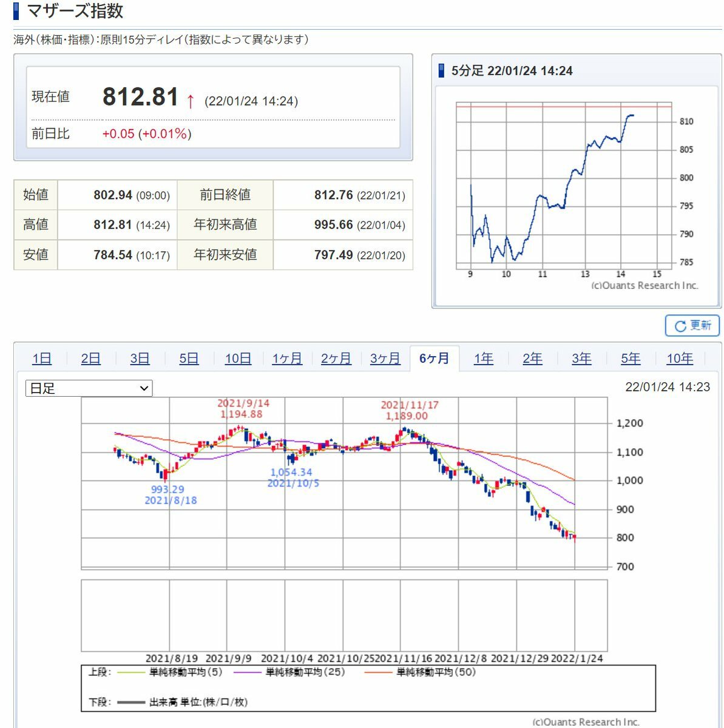Switch to the 2日 chart tab
Viewport: 724px width, 728px height.
[90, 359]
